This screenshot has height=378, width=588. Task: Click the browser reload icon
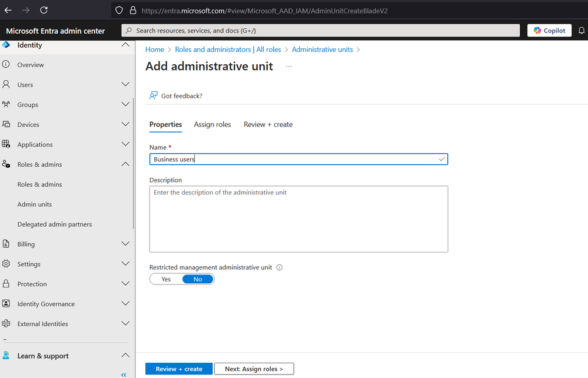coord(44,10)
